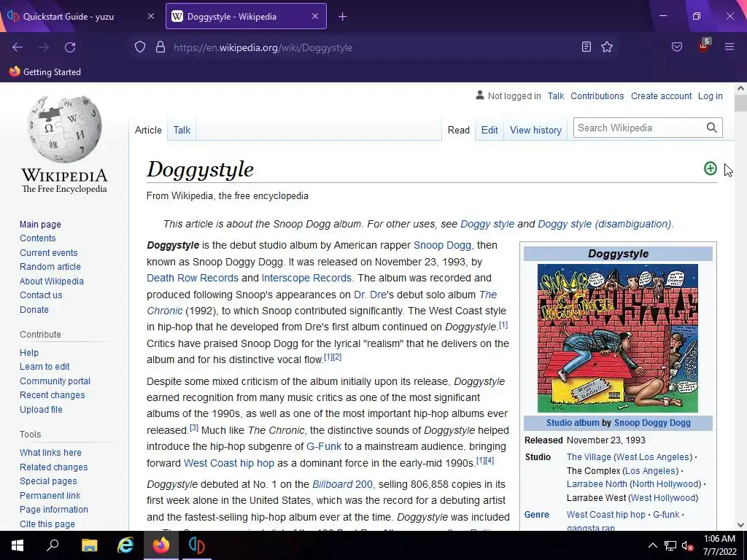Image resolution: width=747 pixels, height=560 pixels.
Task: Go back using the browser back arrow
Action: pos(18,47)
